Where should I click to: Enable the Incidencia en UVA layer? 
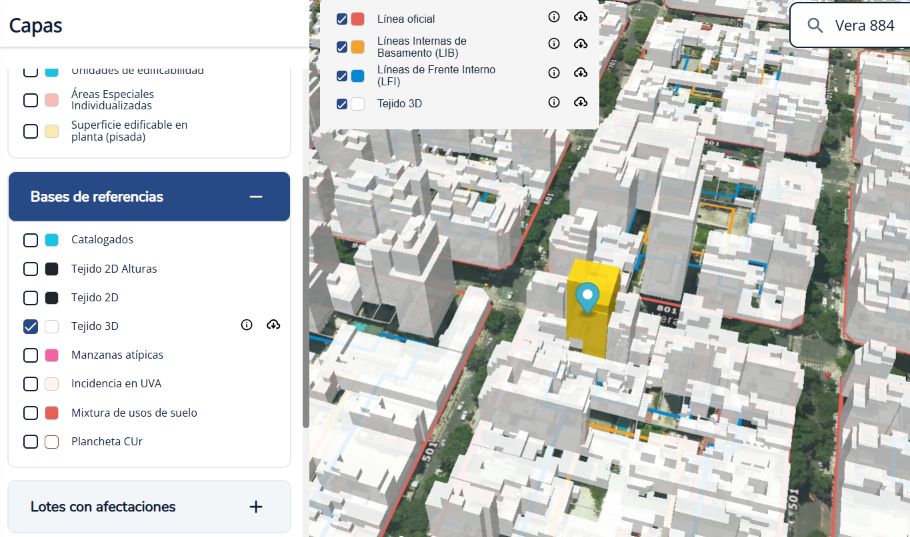tap(30, 384)
